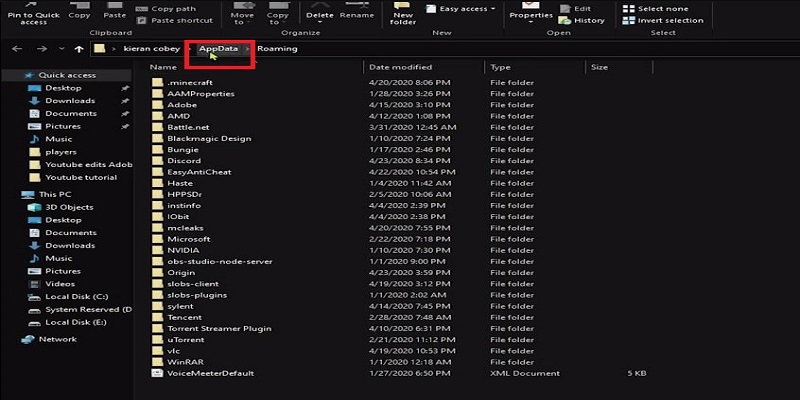Image resolution: width=800 pixels, height=400 pixels.
Task: Select the .minecraft folder icon
Action: coord(157,82)
